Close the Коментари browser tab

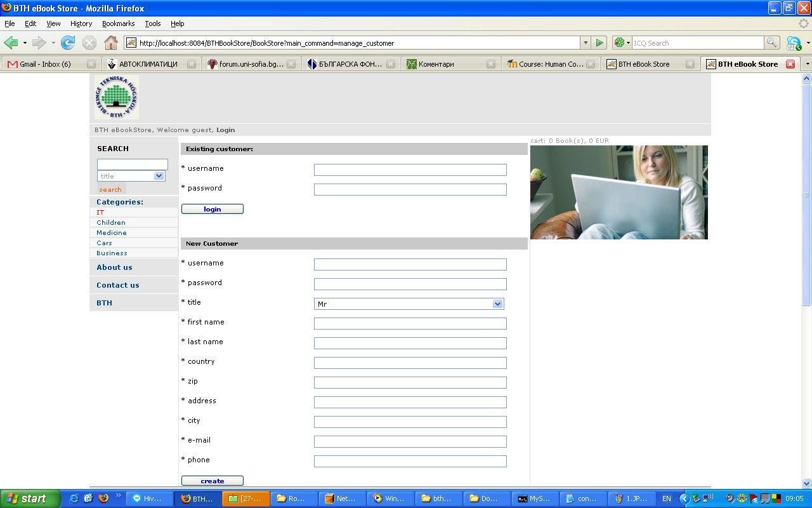490,63
